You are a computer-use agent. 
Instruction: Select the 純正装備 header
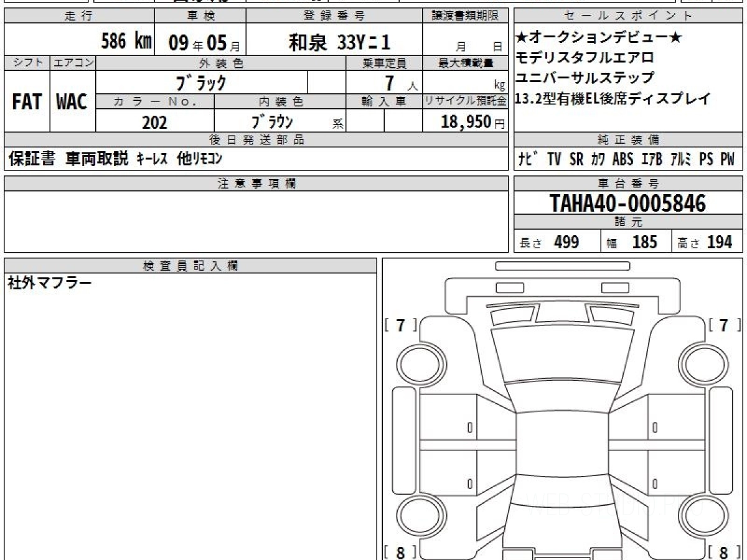[x=628, y=140]
